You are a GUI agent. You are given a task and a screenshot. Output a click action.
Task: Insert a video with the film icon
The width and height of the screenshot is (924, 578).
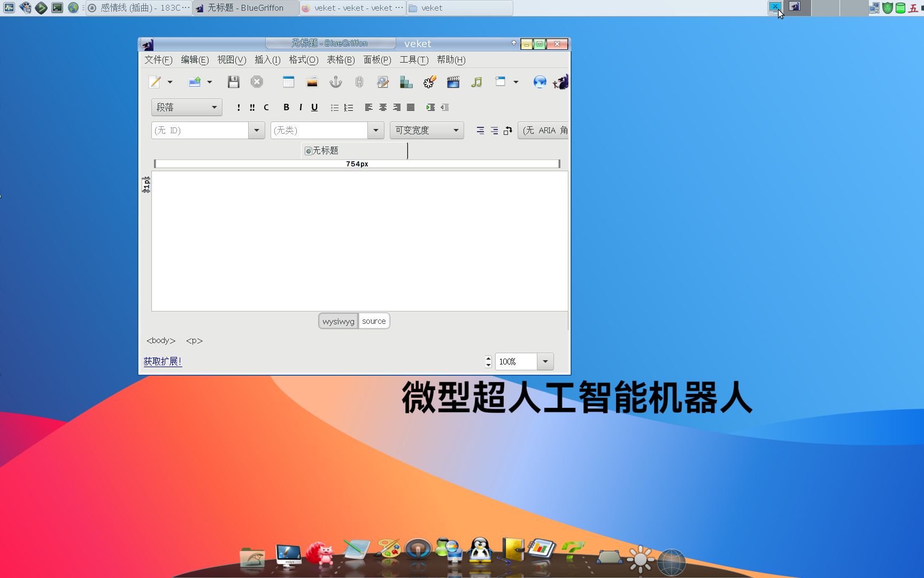click(x=453, y=82)
